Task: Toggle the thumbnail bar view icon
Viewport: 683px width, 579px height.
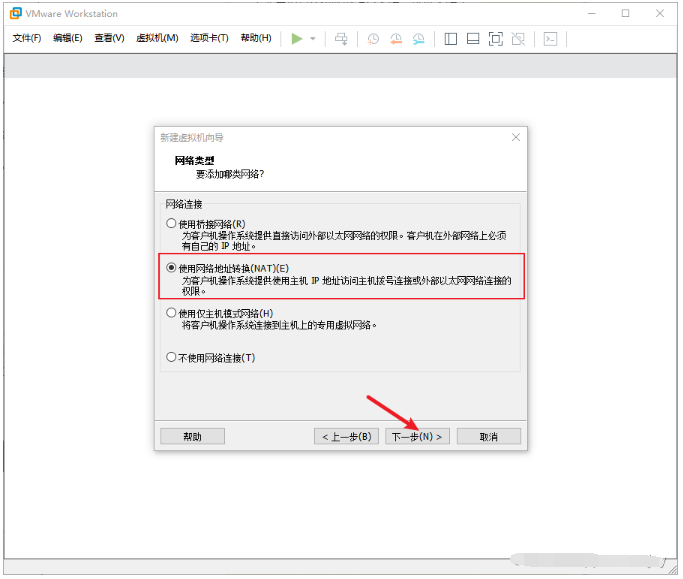Action: coord(473,39)
